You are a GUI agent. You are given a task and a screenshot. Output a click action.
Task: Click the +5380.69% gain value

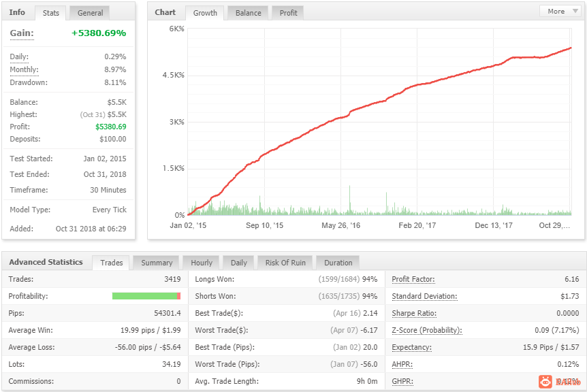(x=99, y=33)
